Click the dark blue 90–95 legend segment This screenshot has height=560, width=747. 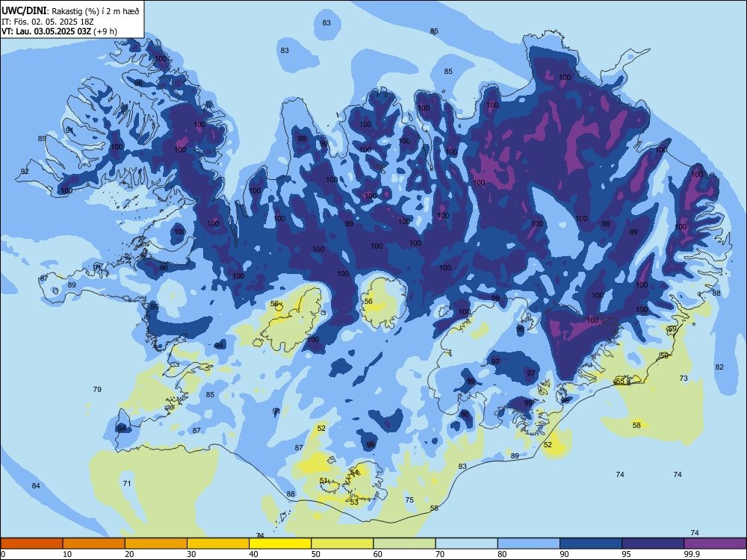(x=591, y=544)
